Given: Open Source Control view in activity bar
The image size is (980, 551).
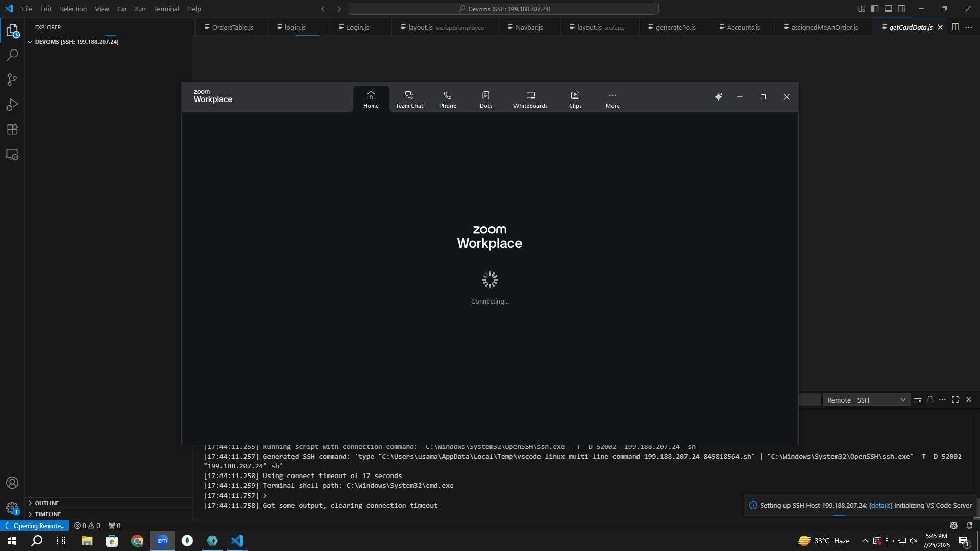Looking at the screenshot, I should (x=12, y=80).
